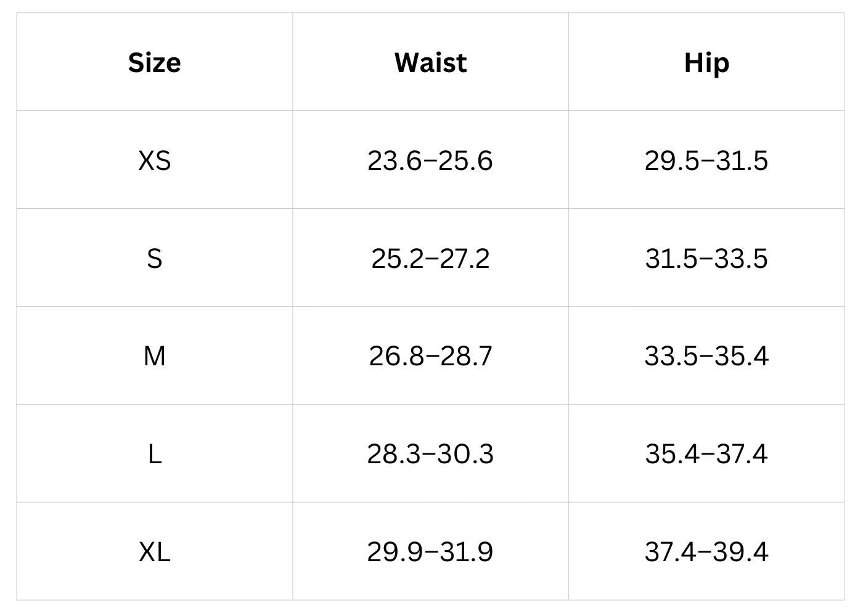Click the M waist value 26.8–28.7
863x616 pixels.
[x=430, y=356]
